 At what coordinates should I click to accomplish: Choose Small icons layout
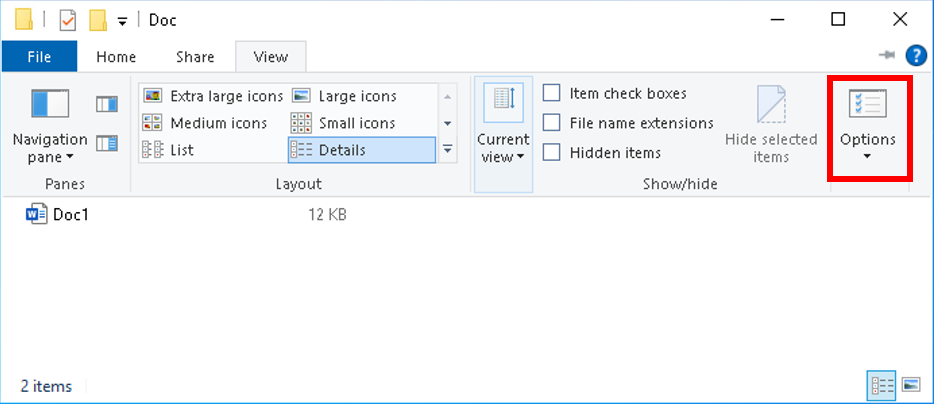pos(344,123)
